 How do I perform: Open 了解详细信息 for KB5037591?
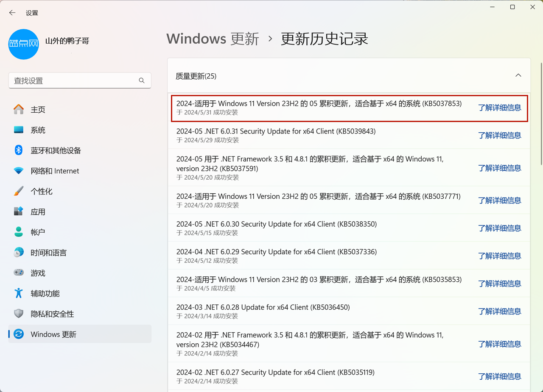pos(499,168)
